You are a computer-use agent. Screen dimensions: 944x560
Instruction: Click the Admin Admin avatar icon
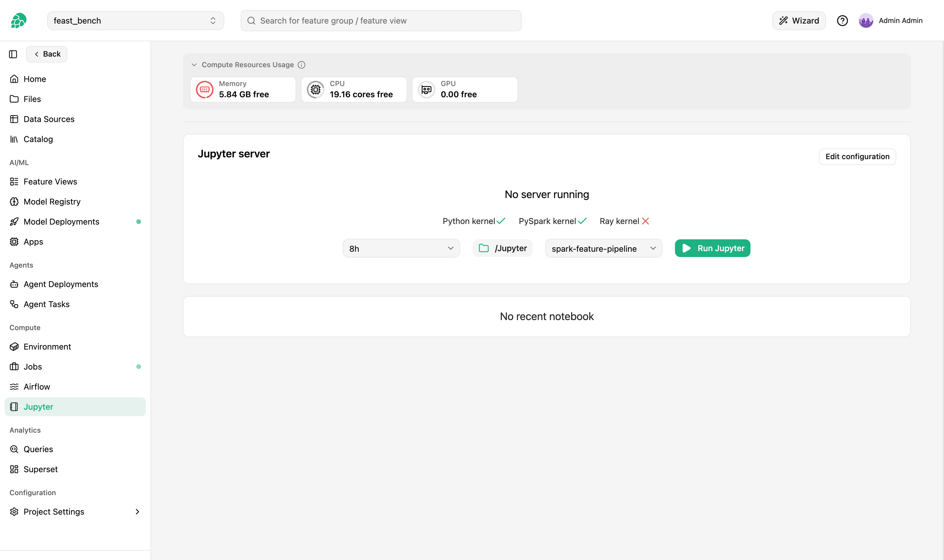coord(866,20)
